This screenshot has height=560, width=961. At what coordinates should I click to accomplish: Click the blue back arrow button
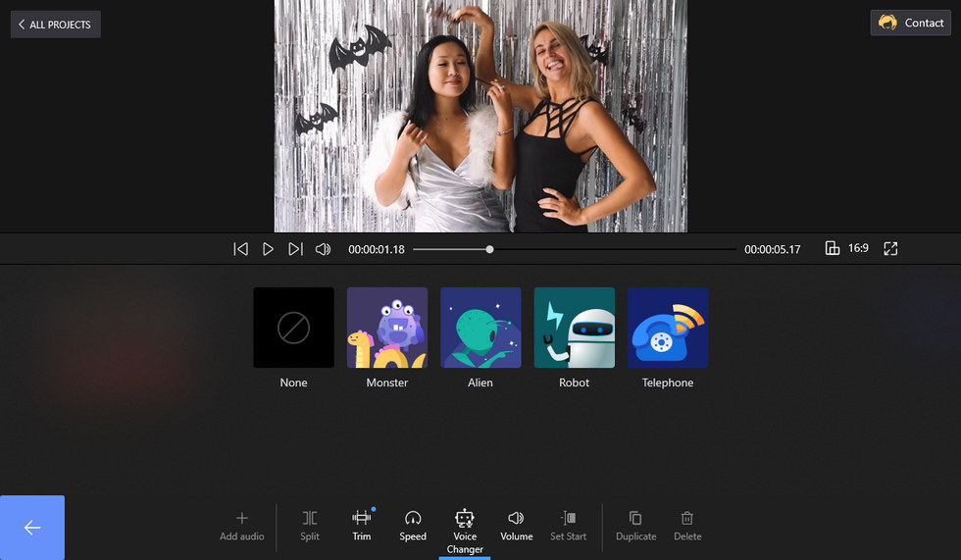tap(31, 528)
